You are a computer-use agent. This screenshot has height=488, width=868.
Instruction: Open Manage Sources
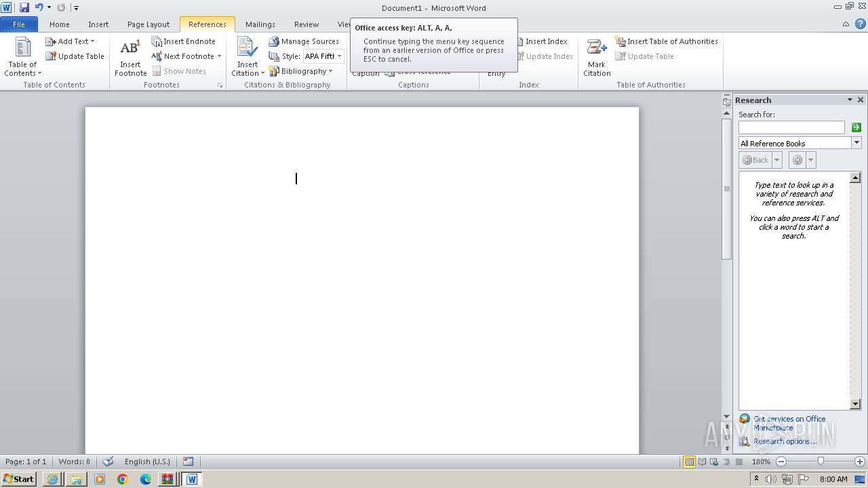(x=304, y=41)
